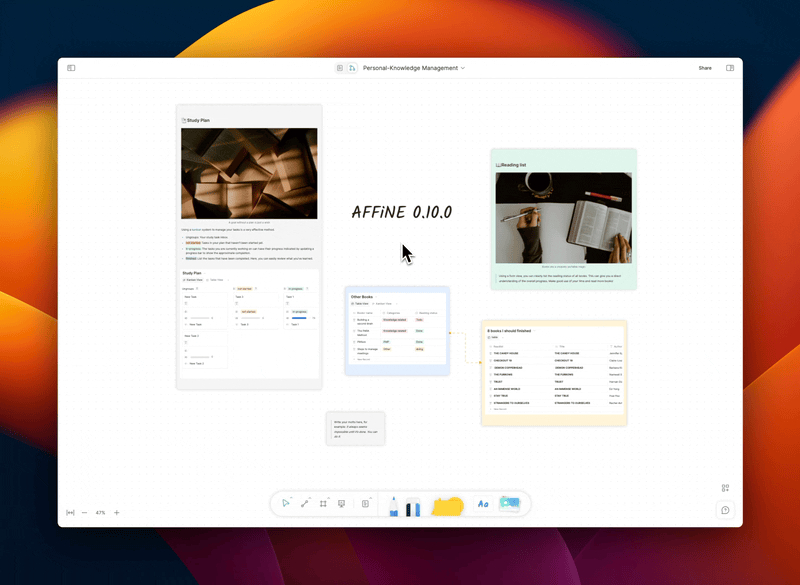The height and width of the screenshot is (585, 800).
Task: Switch to edgeless whiteboard mode
Action: (x=352, y=68)
